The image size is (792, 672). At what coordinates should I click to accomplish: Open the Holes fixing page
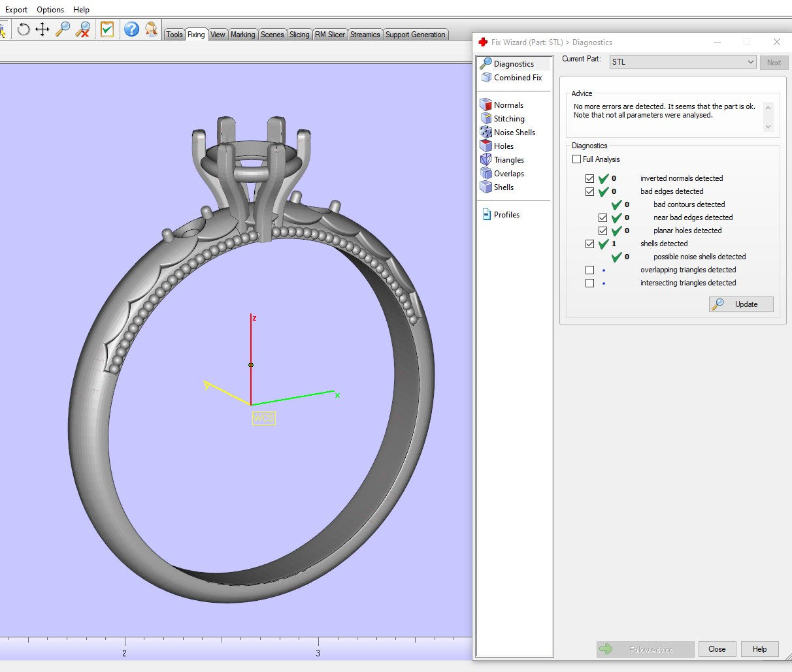coord(503,146)
